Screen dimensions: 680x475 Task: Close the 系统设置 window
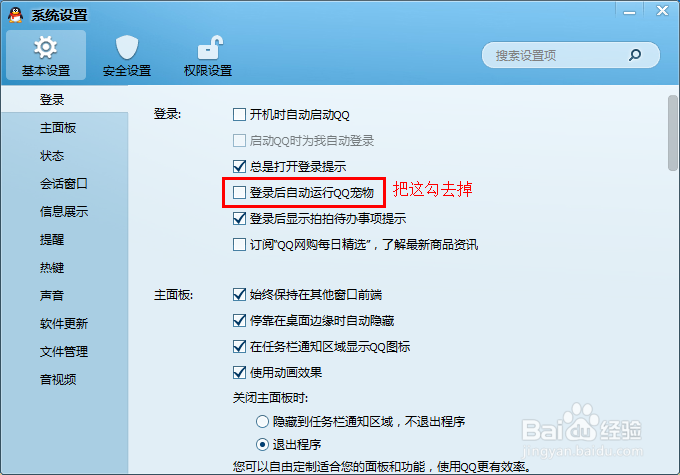pos(662,11)
